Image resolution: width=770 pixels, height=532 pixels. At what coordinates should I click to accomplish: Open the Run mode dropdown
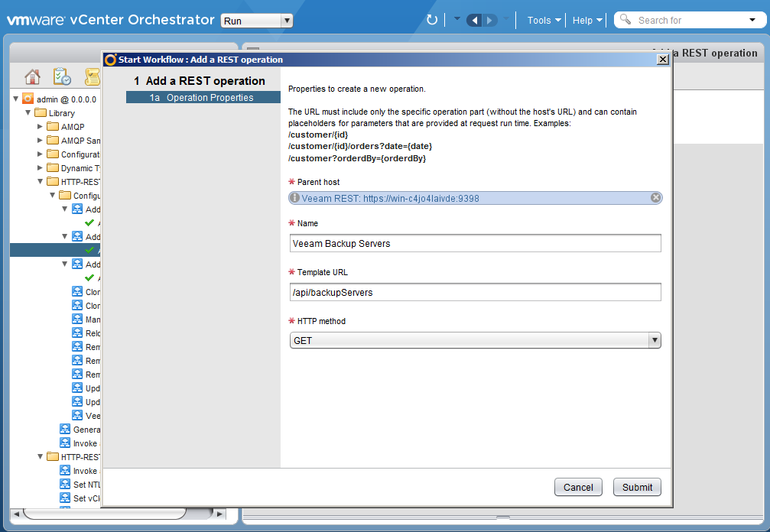(286, 21)
